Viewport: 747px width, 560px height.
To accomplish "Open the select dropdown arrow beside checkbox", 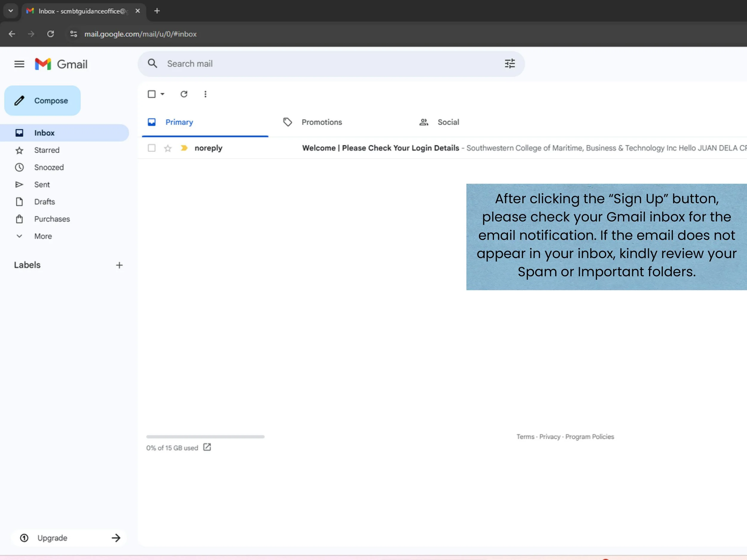I will pyautogui.click(x=163, y=94).
